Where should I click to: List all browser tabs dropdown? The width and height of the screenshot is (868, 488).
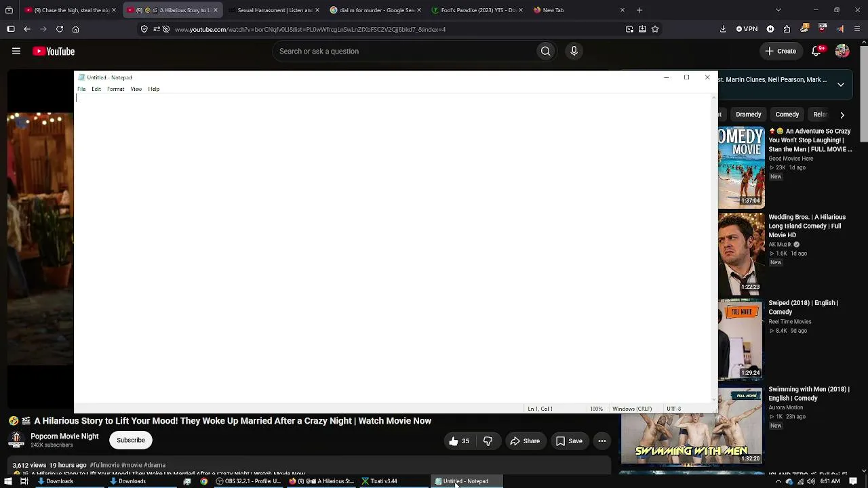point(778,10)
